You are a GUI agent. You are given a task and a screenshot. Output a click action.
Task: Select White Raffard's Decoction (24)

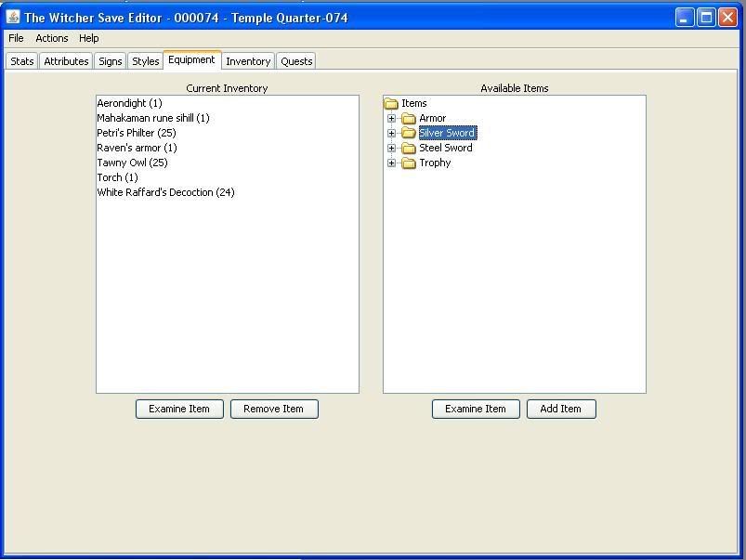pos(228,192)
